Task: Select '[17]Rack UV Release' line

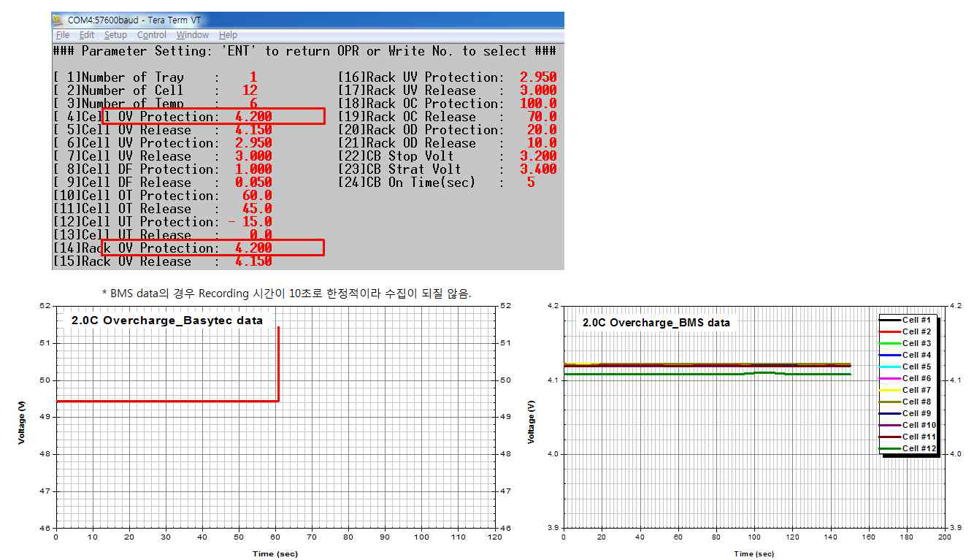Action: 448,91
